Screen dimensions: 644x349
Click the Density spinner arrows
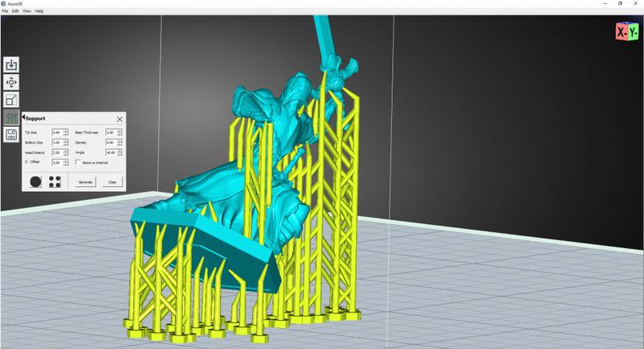coord(119,142)
